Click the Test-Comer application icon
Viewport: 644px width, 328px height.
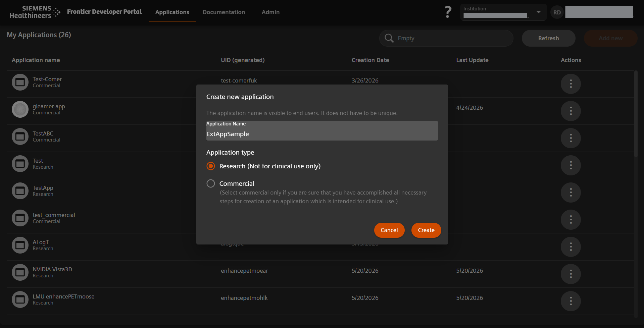[x=20, y=82]
